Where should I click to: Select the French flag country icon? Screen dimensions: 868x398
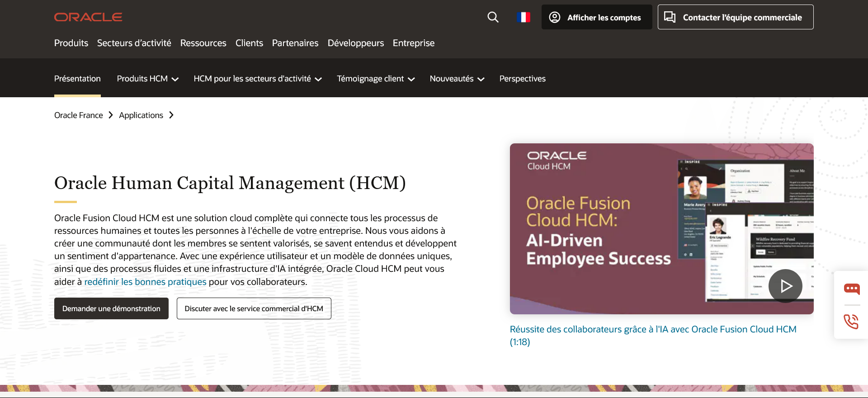[524, 17]
